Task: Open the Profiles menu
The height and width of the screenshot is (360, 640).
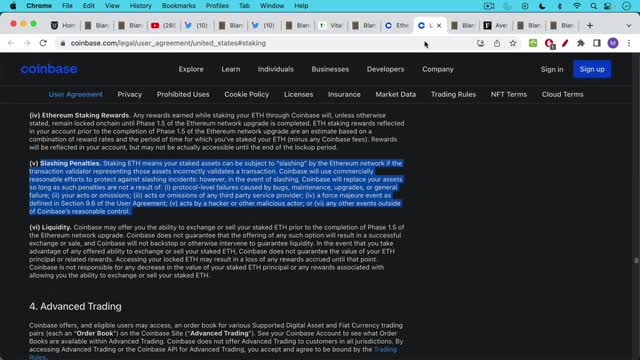Action: [217, 6]
